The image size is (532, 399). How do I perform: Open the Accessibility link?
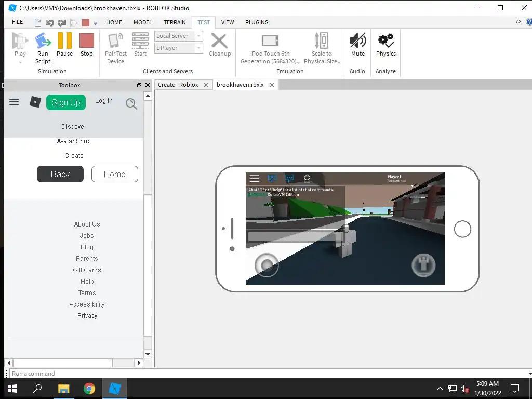click(x=87, y=304)
